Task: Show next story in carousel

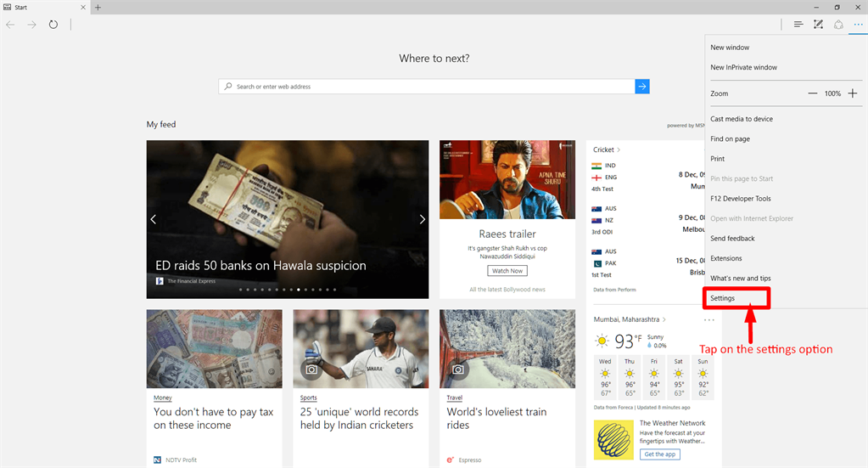Action: click(422, 219)
